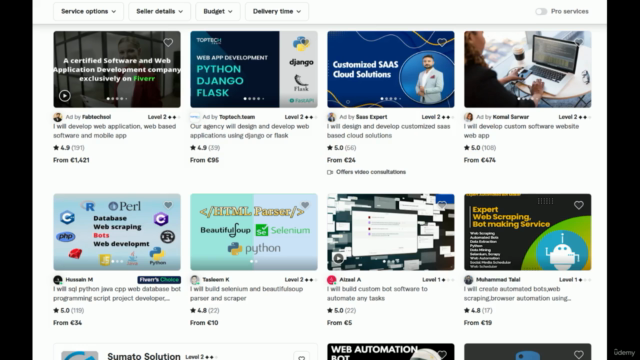Visit seller Toptech.team's profile name

(x=237, y=117)
